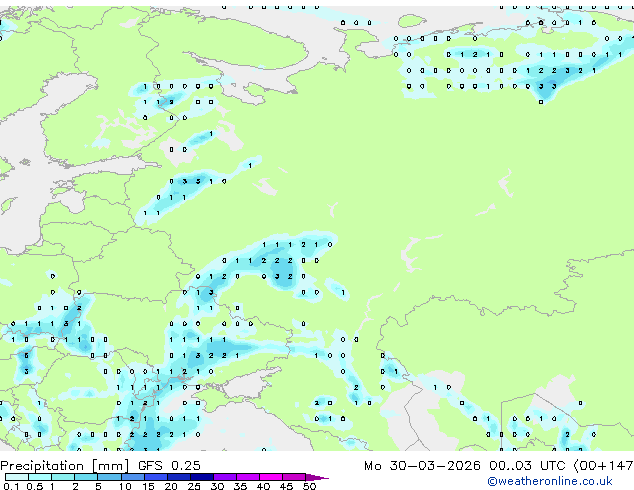Click the 25–30 mm dark blue swatch

[x=202, y=477]
